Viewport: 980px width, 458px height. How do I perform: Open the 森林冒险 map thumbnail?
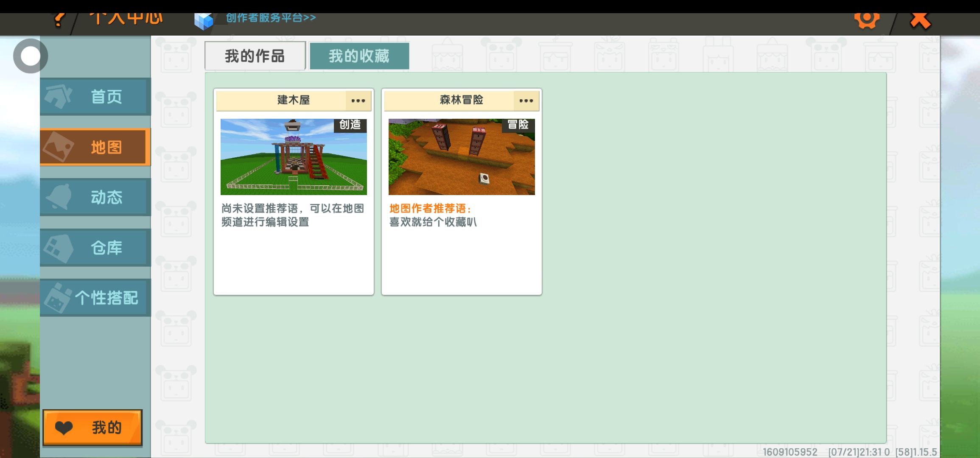click(462, 157)
